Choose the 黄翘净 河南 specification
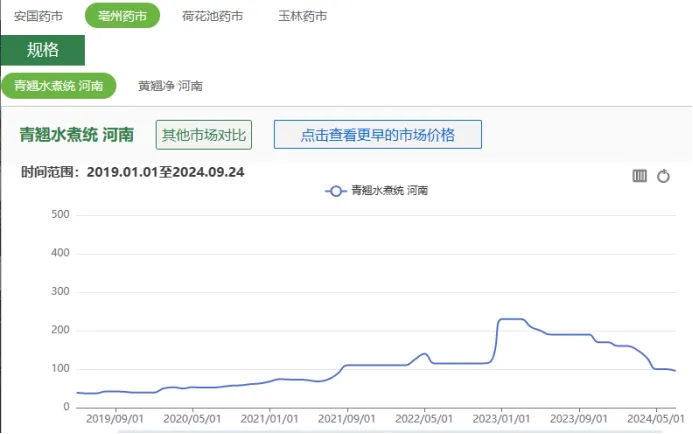This screenshot has height=434, width=693. click(x=171, y=86)
